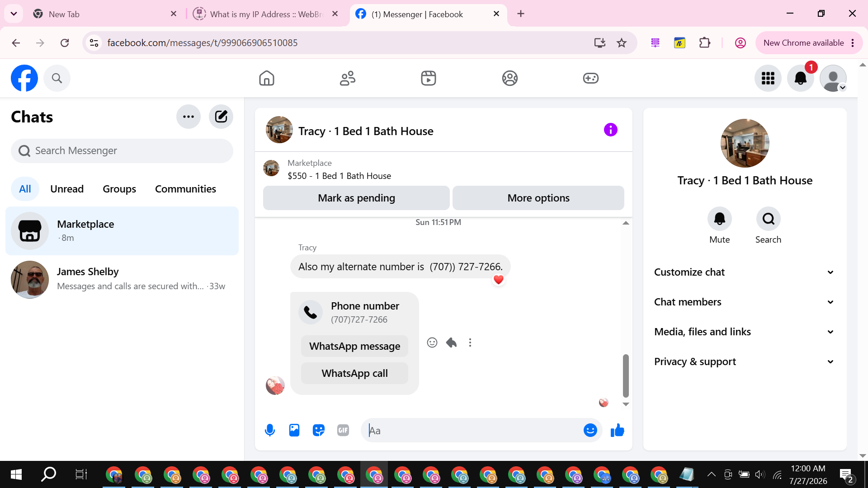The width and height of the screenshot is (868, 488).
Task: Open the Marketplace chat row
Action: click(122, 231)
